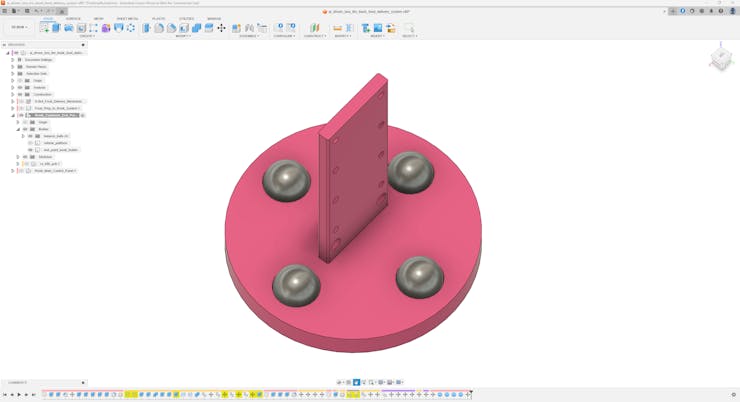Click the Browser panel header
The image size is (740, 402).
[x=40, y=45]
